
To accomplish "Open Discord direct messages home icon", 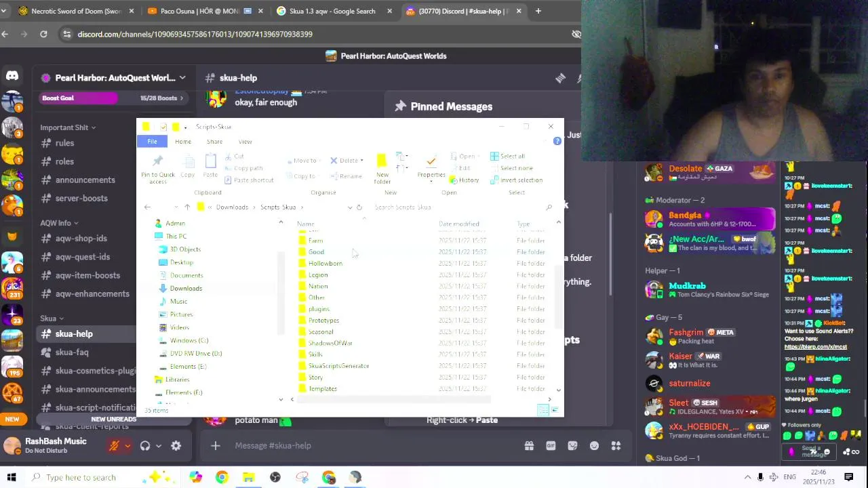I will 12,76.
